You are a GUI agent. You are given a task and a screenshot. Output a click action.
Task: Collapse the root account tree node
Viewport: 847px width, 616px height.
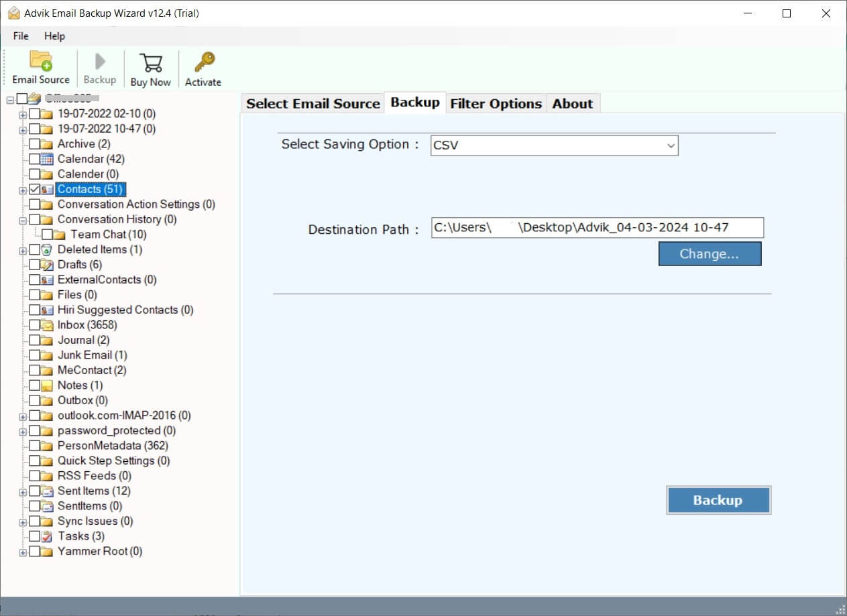coord(10,99)
